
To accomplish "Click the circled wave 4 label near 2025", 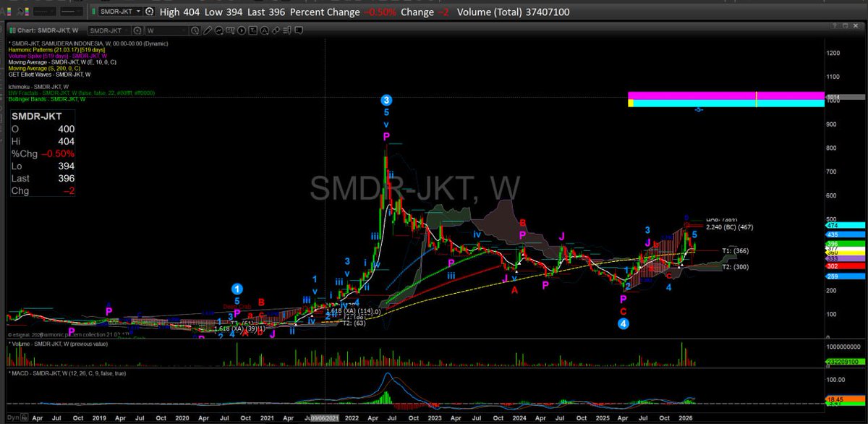I will tap(623, 324).
